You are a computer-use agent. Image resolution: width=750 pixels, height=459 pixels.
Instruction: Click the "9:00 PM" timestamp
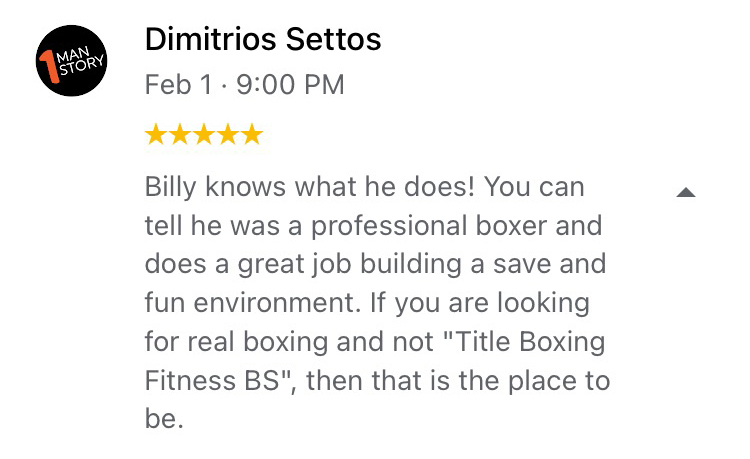pyautogui.click(x=290, y=85)
